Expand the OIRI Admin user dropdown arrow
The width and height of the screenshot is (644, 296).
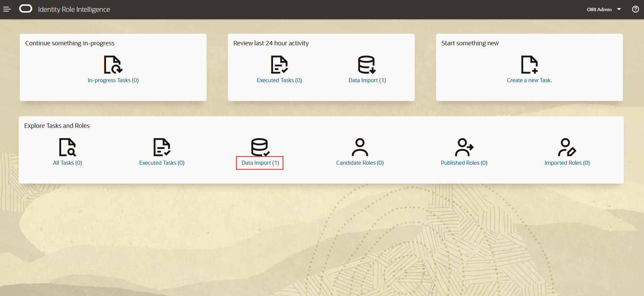[x=619, y=9]
